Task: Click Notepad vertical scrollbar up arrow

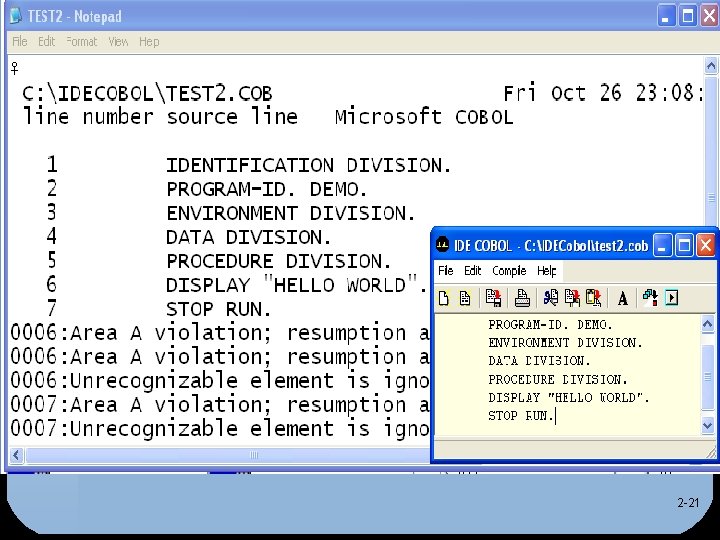Action: tap(711, 67)
